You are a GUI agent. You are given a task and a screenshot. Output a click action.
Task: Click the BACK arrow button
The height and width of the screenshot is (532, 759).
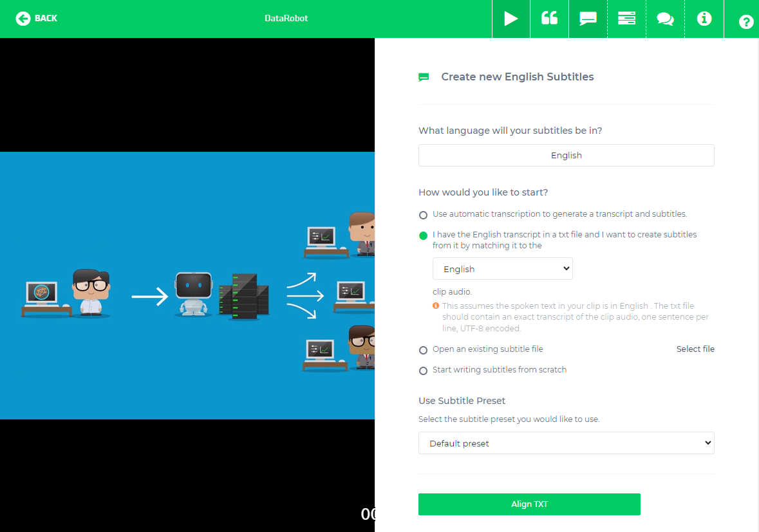(36, 19)
